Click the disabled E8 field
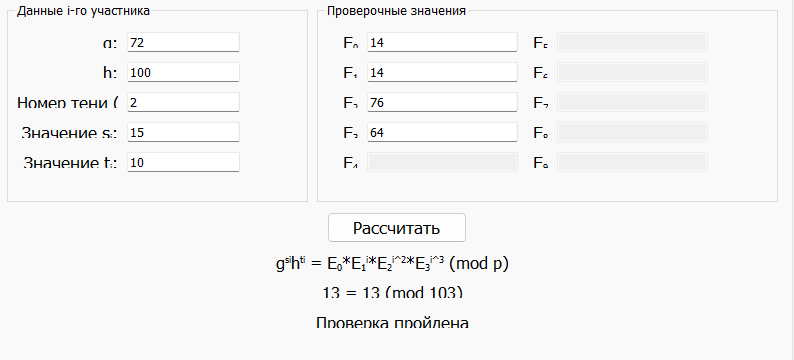 632,132
